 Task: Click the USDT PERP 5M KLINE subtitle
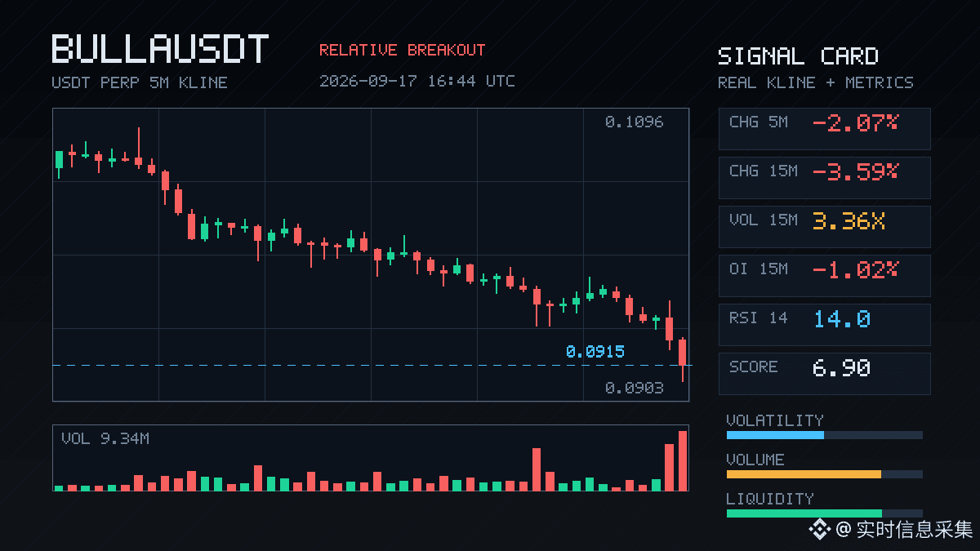pyautogui.click(x=140, y=82)
